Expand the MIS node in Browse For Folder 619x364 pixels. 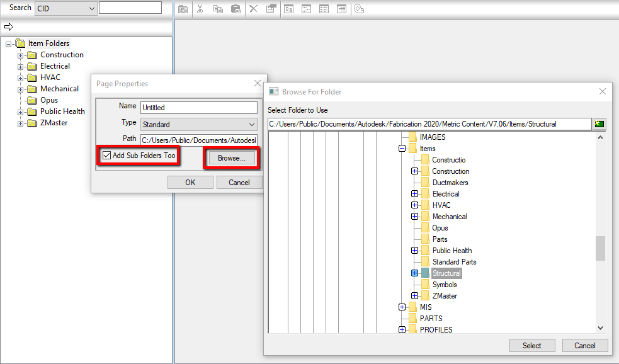[403, 307]
